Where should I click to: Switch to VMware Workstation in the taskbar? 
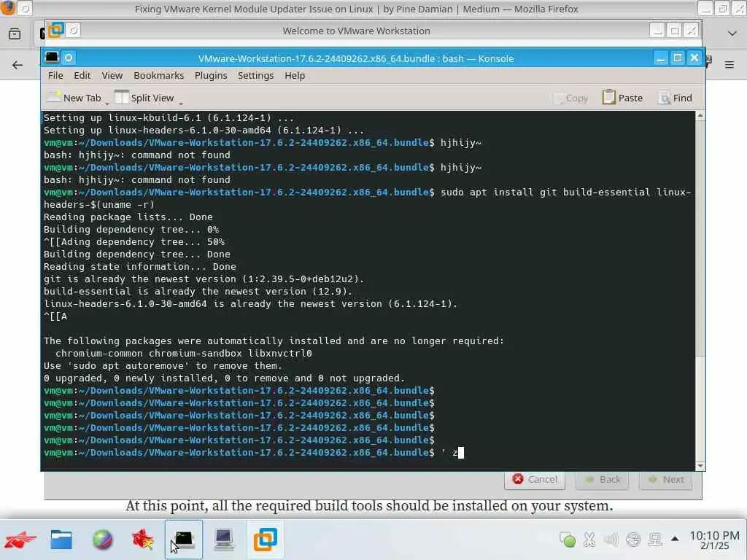265,540
